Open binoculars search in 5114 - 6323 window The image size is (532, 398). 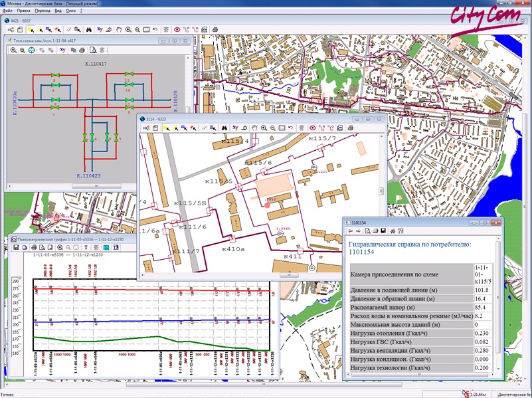pos(224,128)
